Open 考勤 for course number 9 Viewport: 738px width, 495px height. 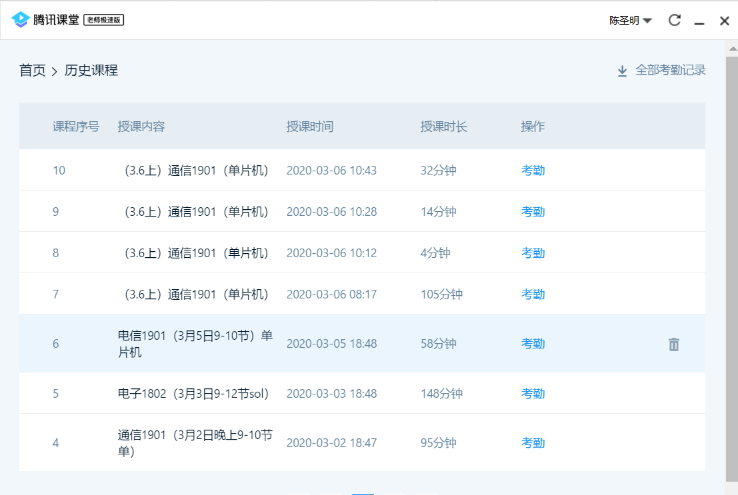533,211
